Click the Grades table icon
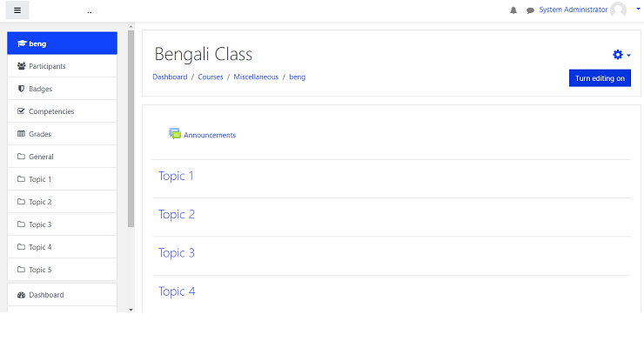This screenshot has height=348, width=644. (21, 134)
